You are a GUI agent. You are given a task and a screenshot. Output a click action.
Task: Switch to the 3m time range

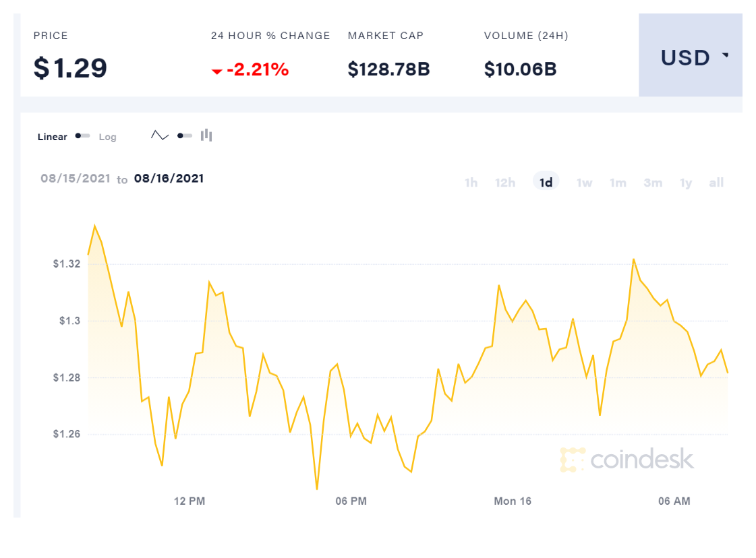pyautogui.click(x=652, y=183)
